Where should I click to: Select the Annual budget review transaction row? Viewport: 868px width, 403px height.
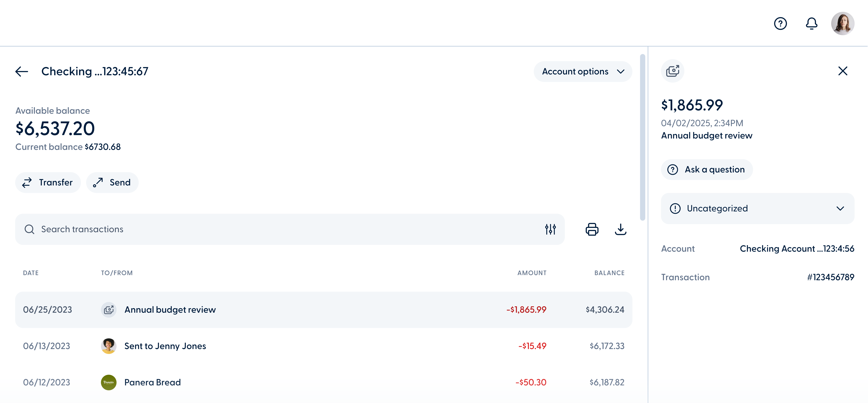click(303, 310)
